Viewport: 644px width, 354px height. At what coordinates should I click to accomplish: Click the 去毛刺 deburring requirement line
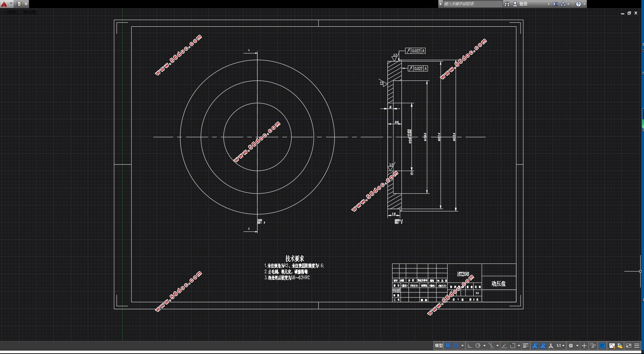tap(286, 272)
